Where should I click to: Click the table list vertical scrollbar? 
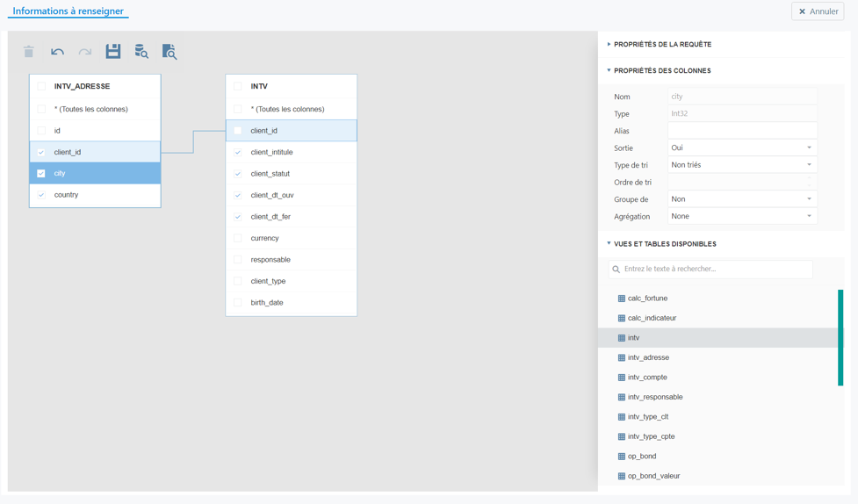[840, 338]
